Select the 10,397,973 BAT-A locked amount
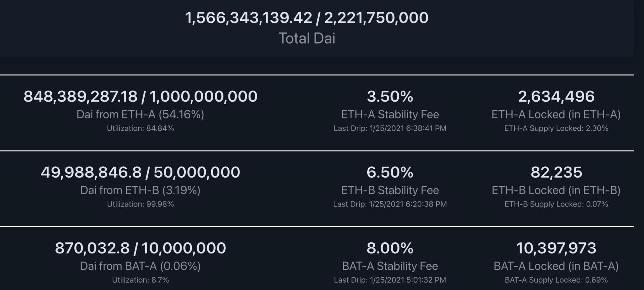Image resolution: width=644 pixels, height=290 pixels. point(556,248)
